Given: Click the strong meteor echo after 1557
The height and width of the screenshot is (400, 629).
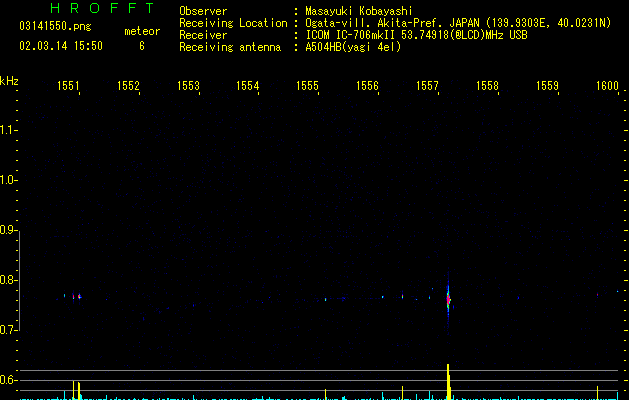Looking at the screenshot, I should (x=448, y=299).
